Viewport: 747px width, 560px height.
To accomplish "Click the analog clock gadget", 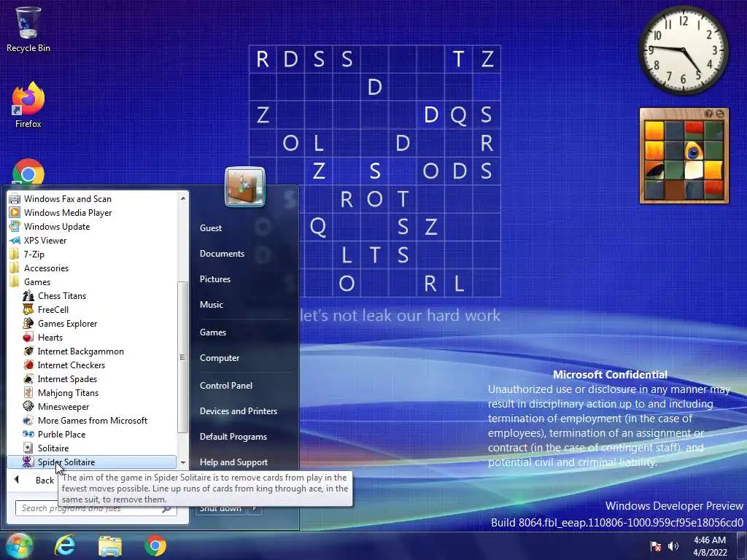I will click(x=683, y=50).
